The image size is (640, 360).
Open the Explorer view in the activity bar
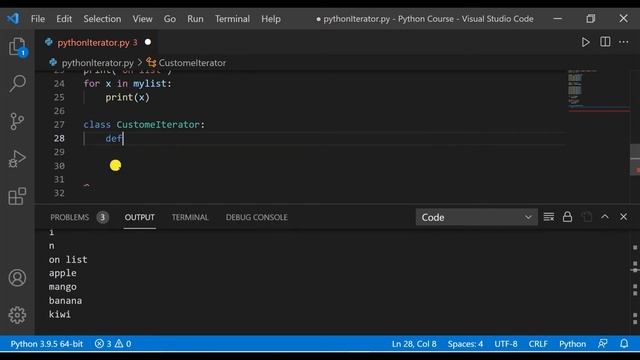[x=17, y=47]
